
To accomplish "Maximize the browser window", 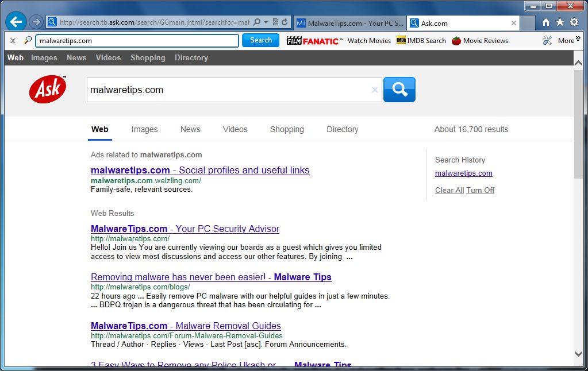I will (x=549, y=6).
